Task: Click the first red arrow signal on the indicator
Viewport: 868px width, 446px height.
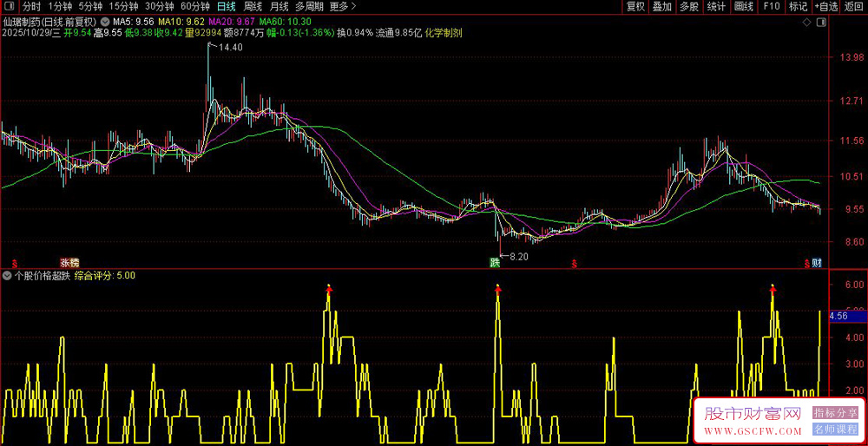Action: [328, 287]
